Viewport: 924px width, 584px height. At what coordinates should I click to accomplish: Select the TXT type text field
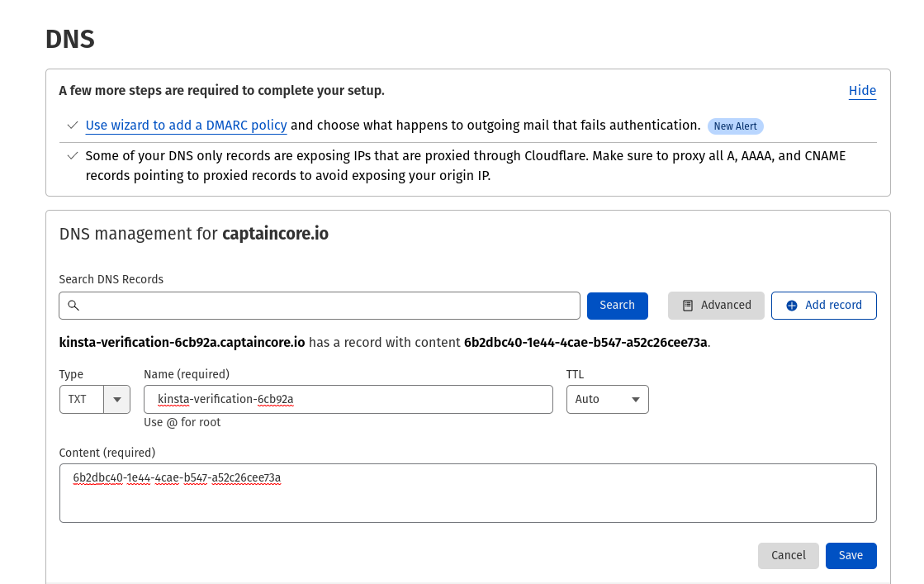[82, 400]
